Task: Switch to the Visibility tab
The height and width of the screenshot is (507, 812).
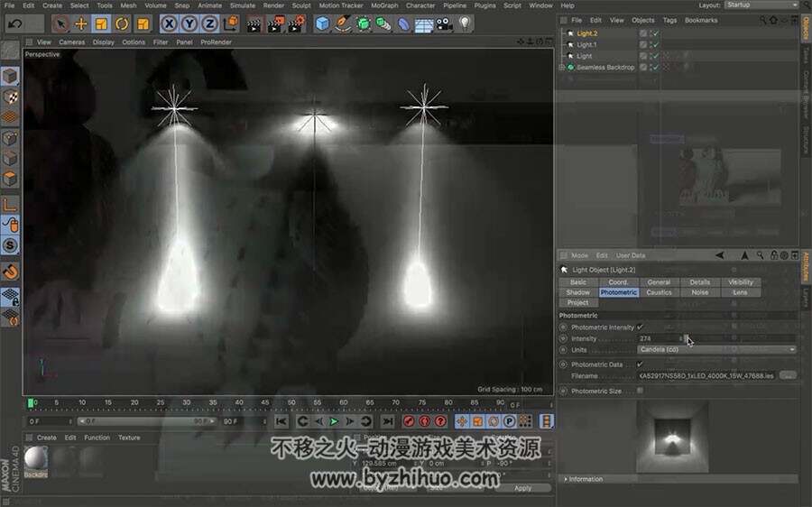Action: click(x=741, y=282)
